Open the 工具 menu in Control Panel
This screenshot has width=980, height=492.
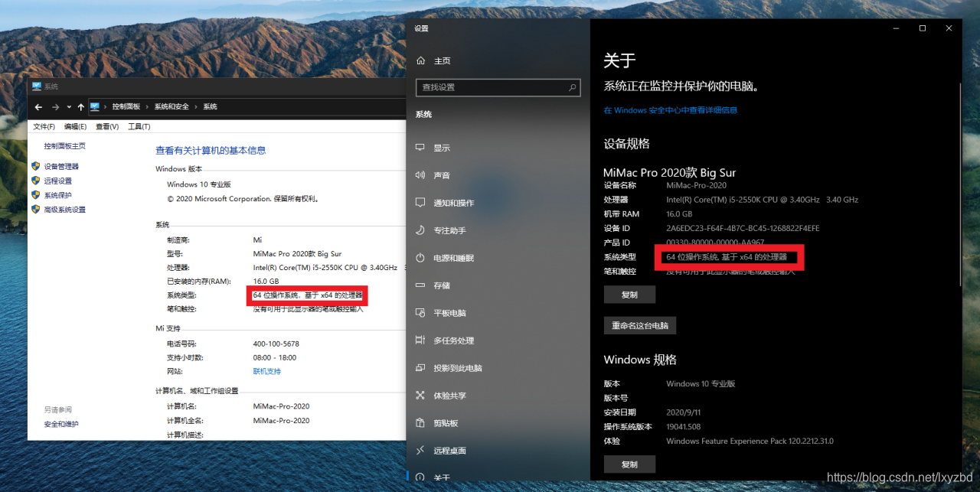[137, 125]
